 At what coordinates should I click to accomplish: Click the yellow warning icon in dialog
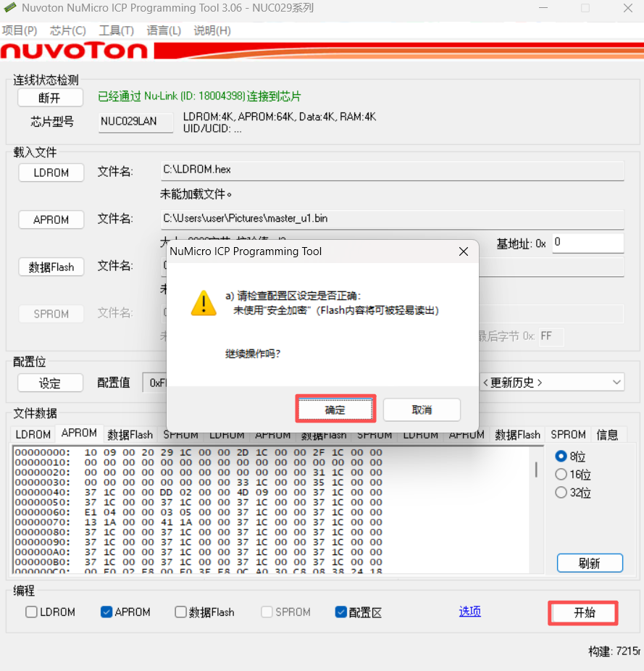tap(204, 303)
